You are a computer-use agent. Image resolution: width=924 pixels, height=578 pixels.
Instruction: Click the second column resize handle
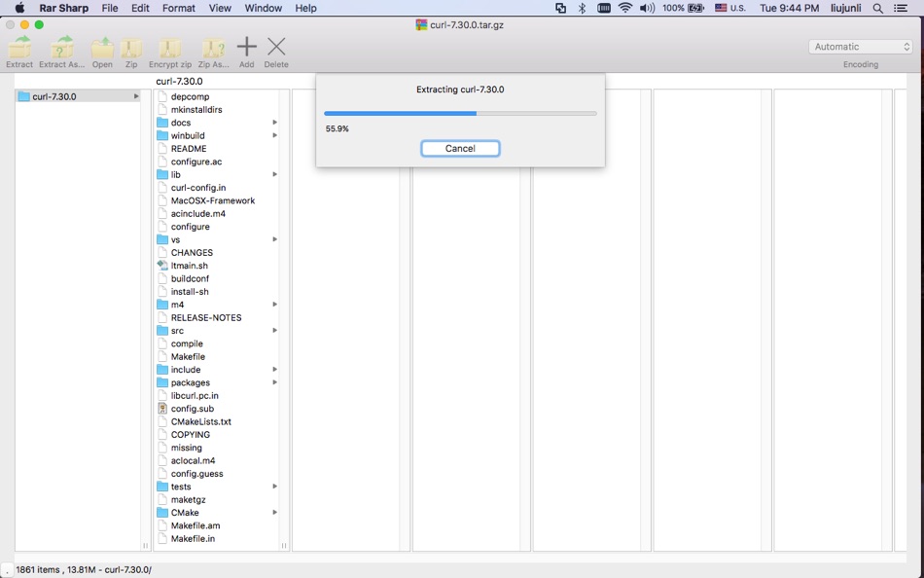pos(284,546)
